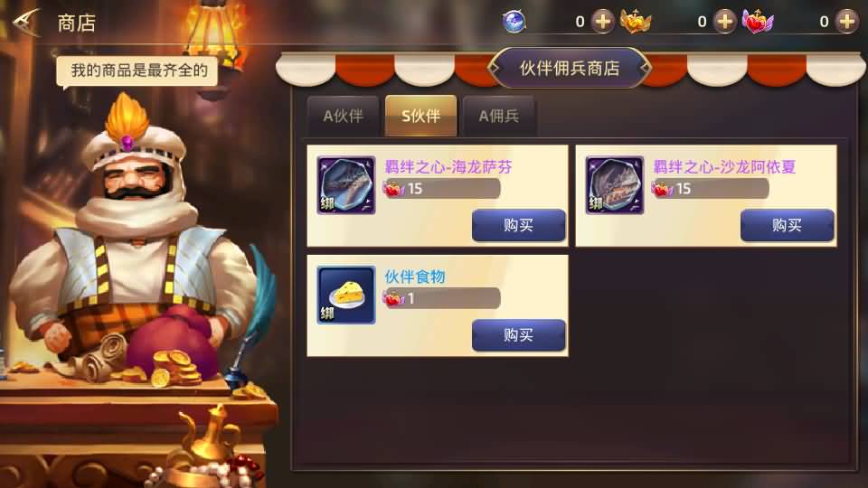Switch to the A佣兵 tab
Screen dimensions: 868x488
(499, 117)
